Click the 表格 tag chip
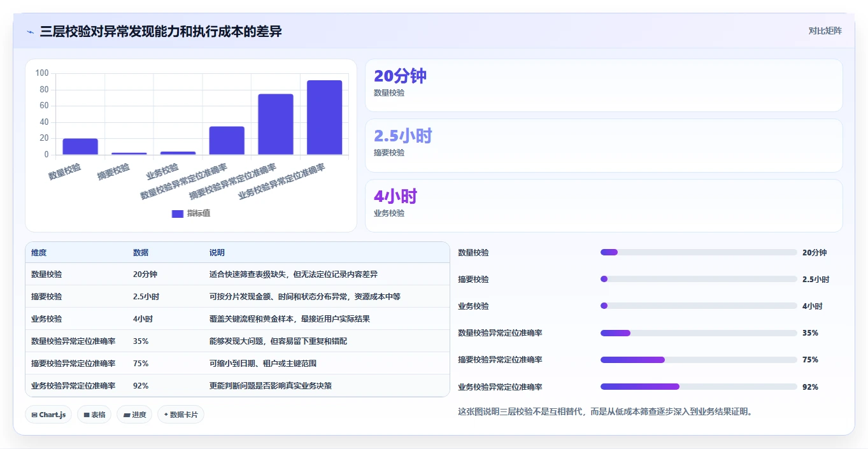Screen dimensions: 868x449 94,415
